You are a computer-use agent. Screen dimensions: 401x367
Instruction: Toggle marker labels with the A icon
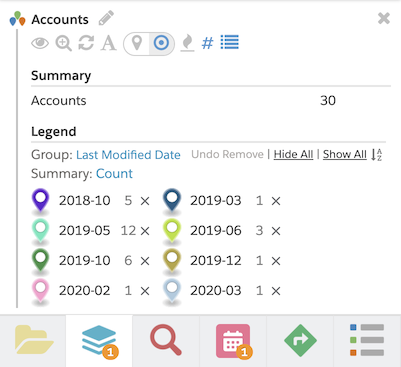point(109,43)
